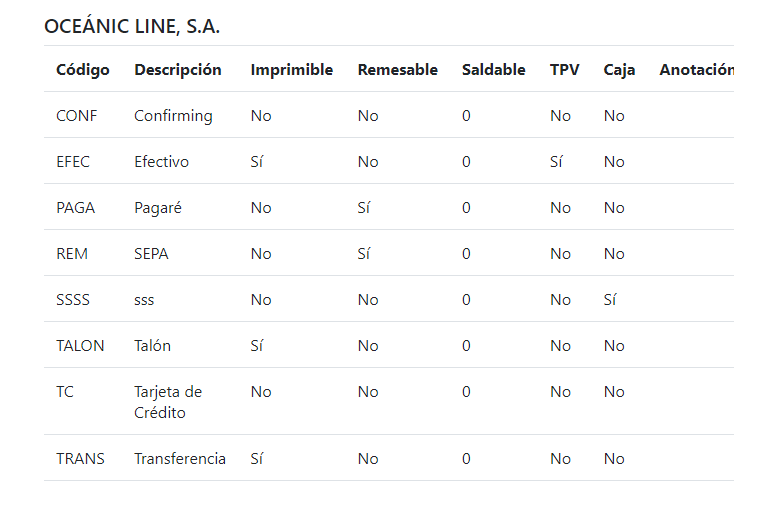
Task: Click the Confirming description cell
Action: click(173, 116)
